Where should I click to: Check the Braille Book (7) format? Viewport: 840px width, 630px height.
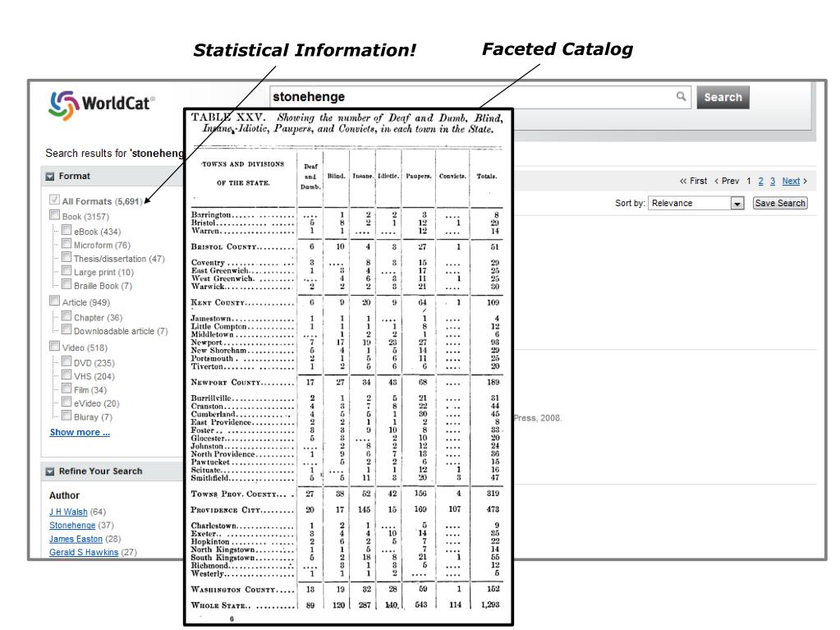point(67,284)
